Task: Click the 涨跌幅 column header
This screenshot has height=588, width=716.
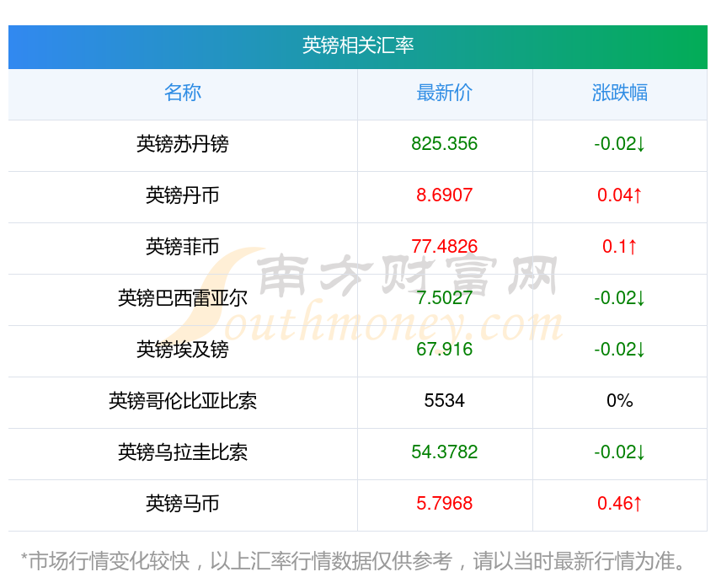Action: 620,93
